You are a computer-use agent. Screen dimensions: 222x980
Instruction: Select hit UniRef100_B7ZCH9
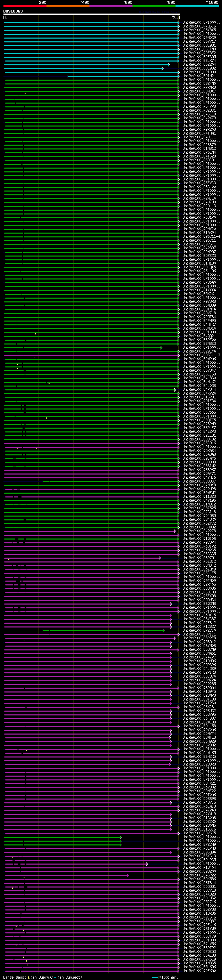[199, 845]
